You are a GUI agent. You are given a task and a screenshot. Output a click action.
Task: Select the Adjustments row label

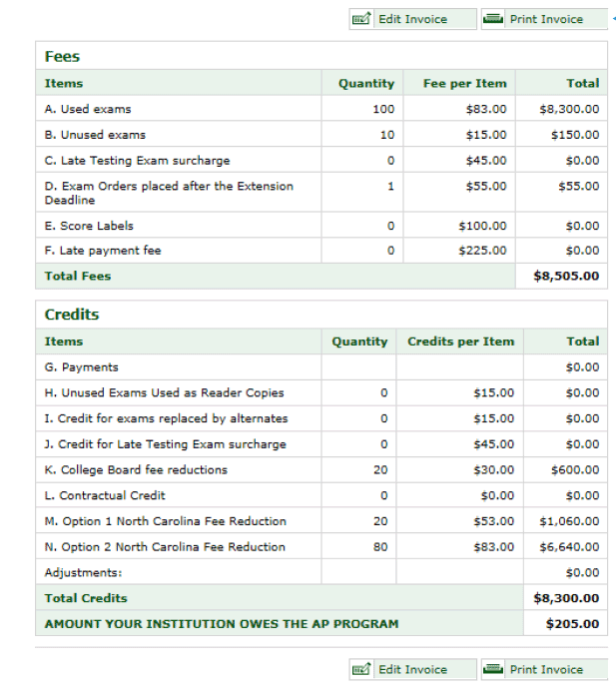(83, 572)
